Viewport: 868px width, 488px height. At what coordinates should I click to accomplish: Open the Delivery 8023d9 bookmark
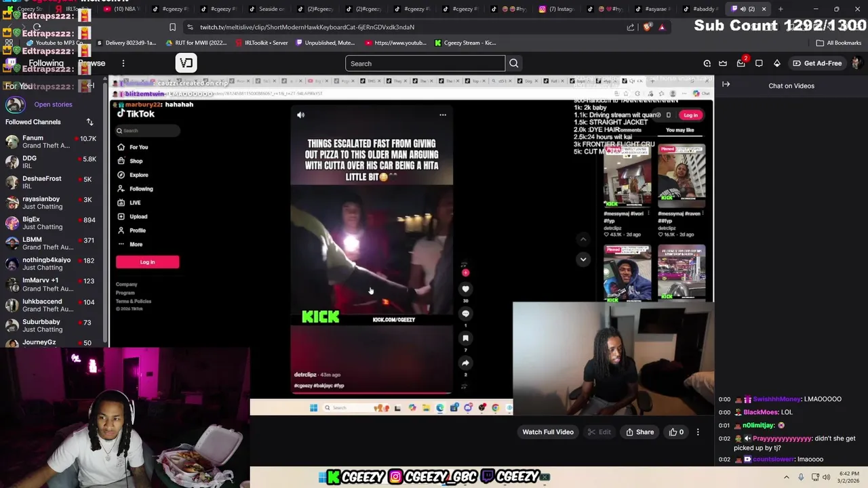coord(126,43)
